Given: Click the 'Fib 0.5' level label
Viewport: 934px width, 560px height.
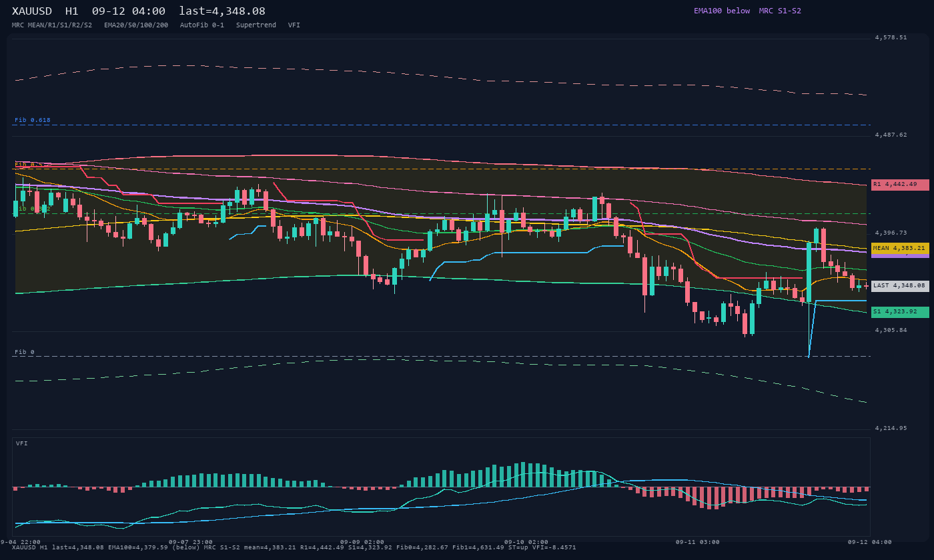Looking at the screenshot, I should (x=29, y=164).
